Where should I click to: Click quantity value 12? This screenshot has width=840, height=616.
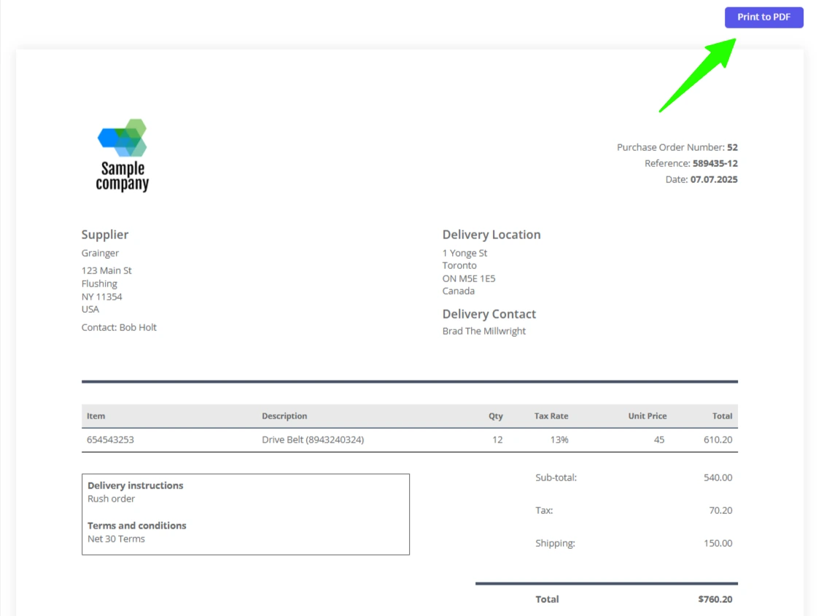pyautogui.click(x=497, y=440)
